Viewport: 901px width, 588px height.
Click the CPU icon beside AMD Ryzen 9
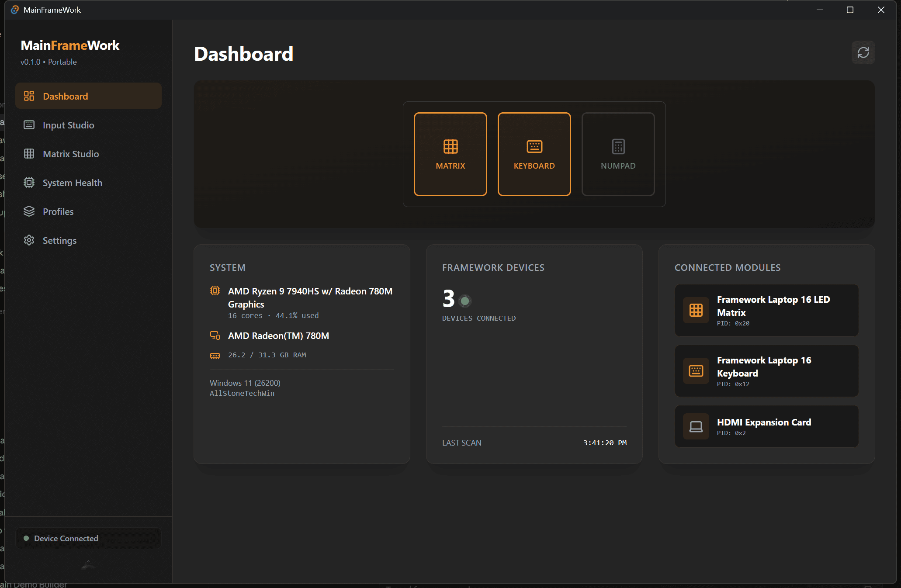point(215,291)
